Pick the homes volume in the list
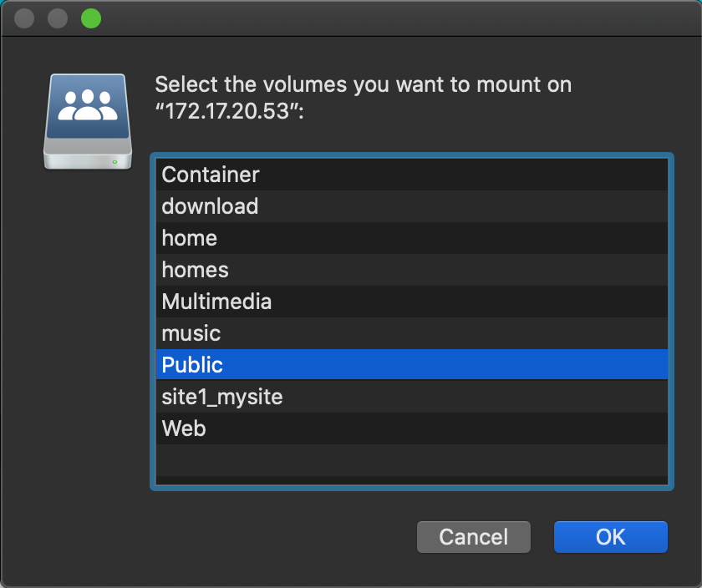The image size is (702, 588). [x=412, y=270]
